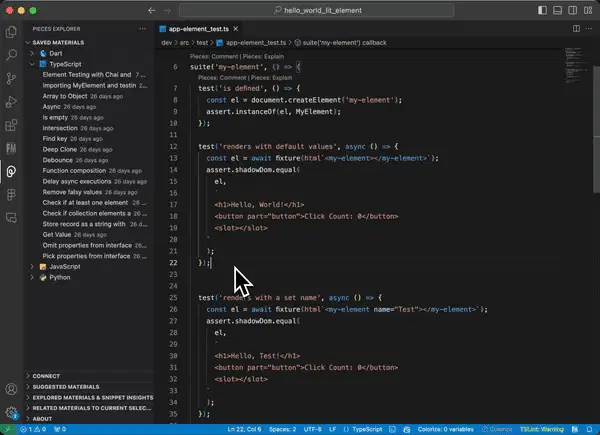Open the Pieces activity bar icon
This screenshot has width=600, height=435.
tap(11, 171)
